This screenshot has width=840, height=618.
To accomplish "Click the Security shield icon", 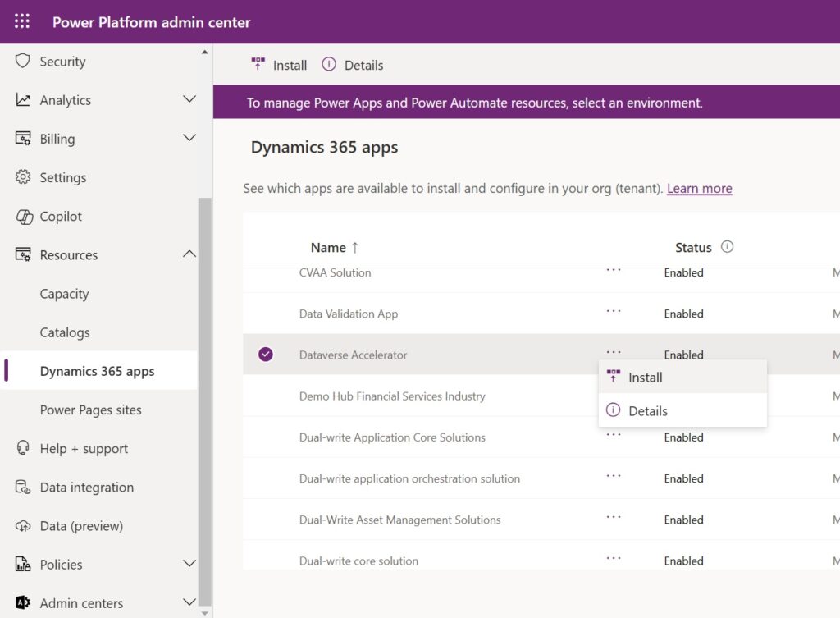I will (x=22, y=61).
